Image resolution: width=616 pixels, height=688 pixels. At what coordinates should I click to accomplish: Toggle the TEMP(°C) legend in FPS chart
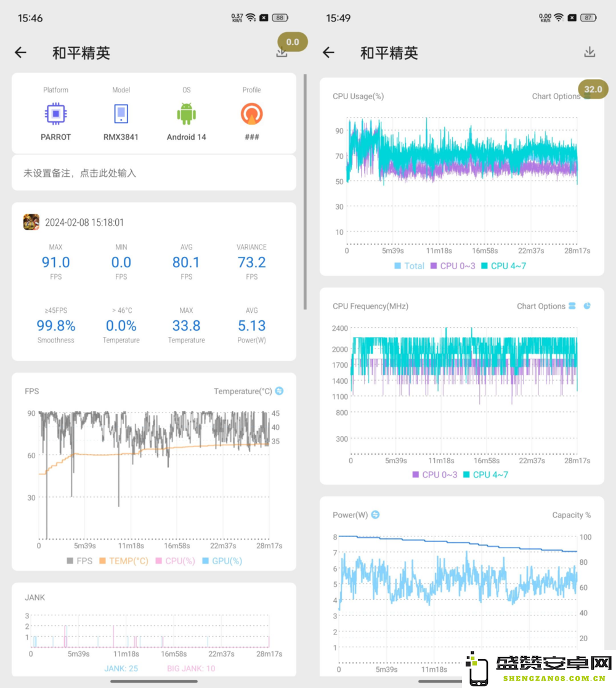124,561
